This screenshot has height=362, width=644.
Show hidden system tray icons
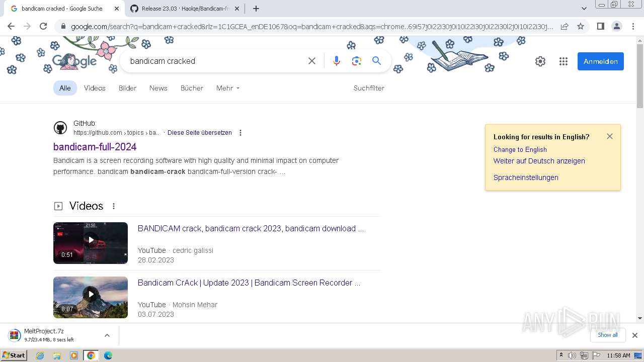[x=561, y=355]
